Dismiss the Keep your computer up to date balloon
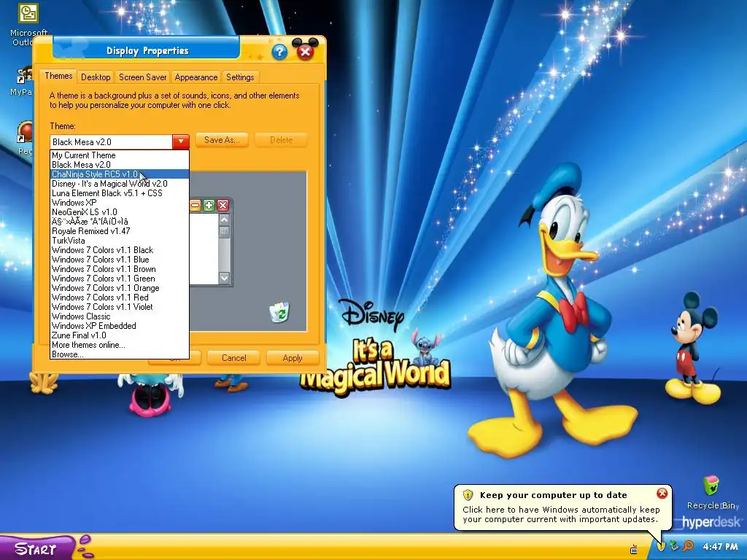Viewport: 747px width, 560px height. click(662, 494)
